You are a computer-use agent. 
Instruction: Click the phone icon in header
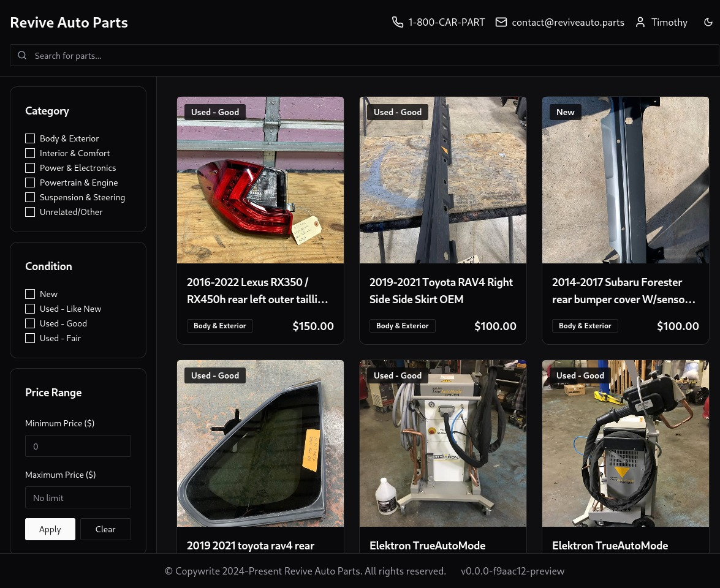coord(398,22)
